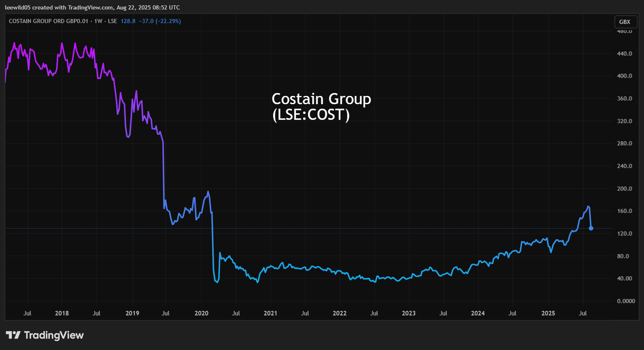Viewport: 644px width, 350px height.
Task: Click the 2023 time axis label
Action: pos(409,313)
